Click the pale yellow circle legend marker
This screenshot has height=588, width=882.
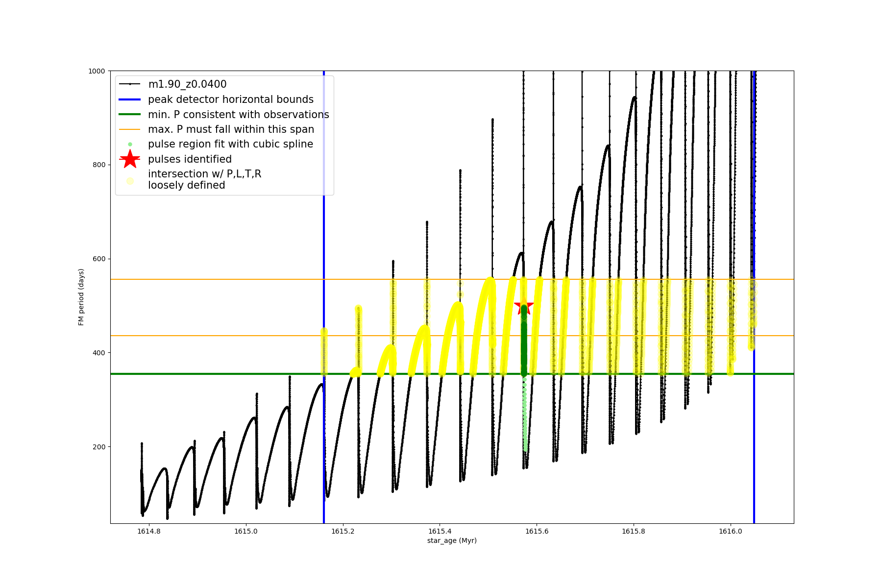click(130, 181)
